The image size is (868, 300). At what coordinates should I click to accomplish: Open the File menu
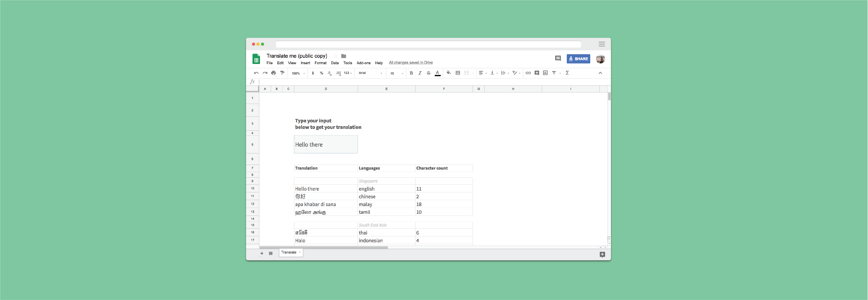coord(270,63)
